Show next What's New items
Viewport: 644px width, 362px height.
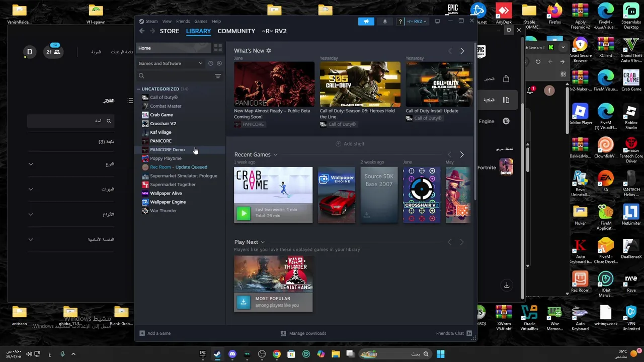coord(462,51)
